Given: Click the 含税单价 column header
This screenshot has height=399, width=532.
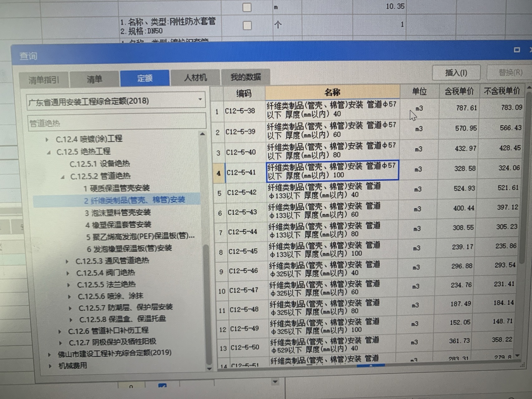Looking at the screenshot, I should coord(459,91).
